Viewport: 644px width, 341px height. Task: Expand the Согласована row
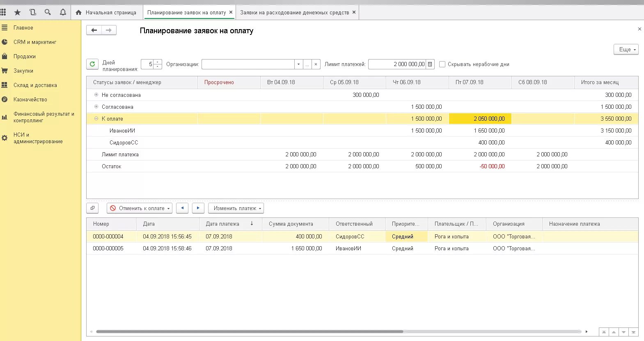[96, 107]
